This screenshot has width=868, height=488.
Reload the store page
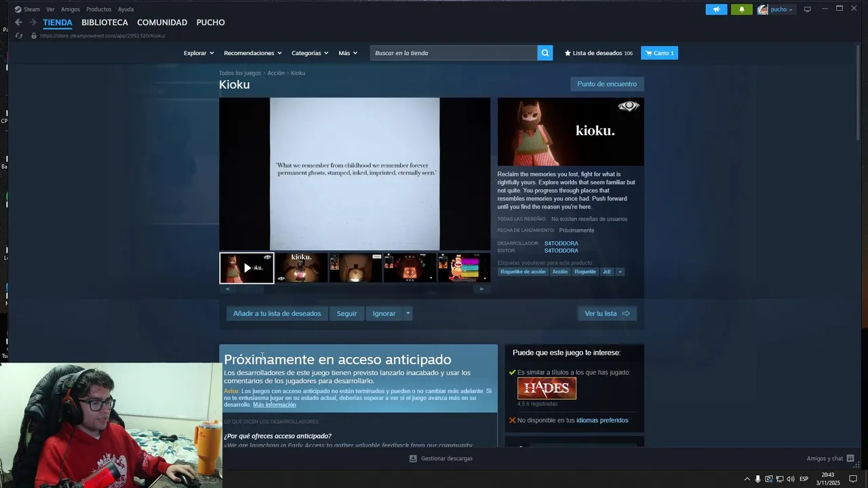pos(19,35)
